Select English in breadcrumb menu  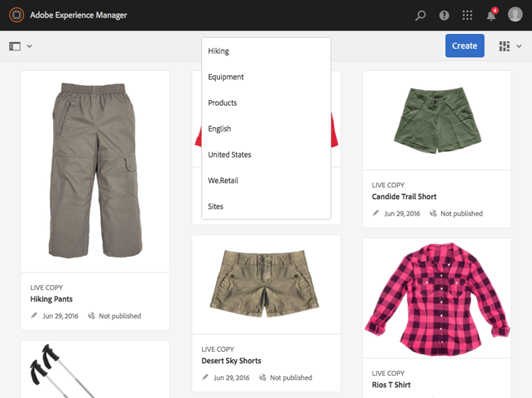266,128
